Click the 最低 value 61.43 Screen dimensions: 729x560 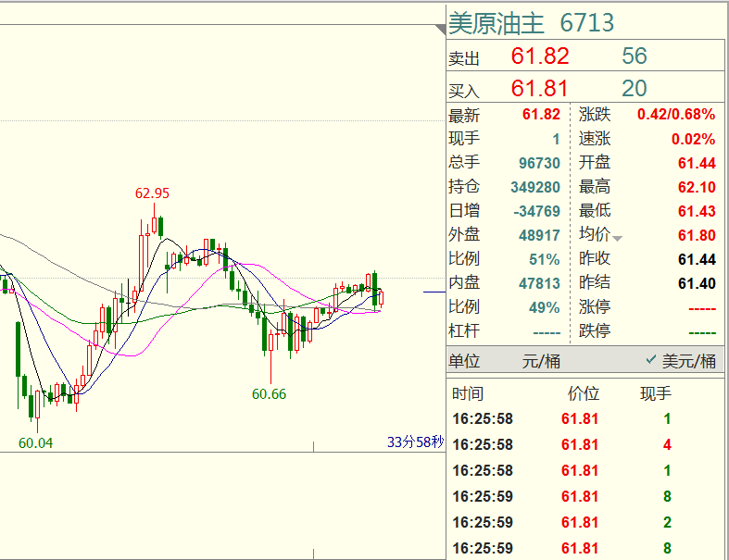pyautogui.click(x=697, y=211)
